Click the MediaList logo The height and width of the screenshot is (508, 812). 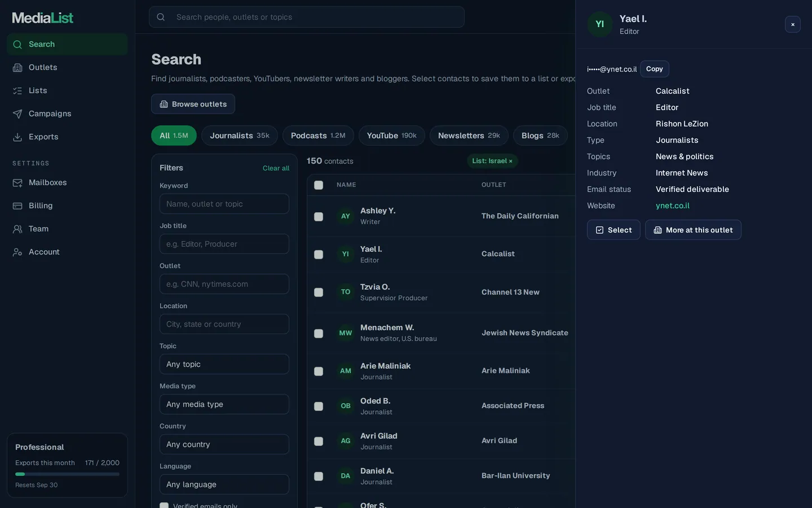click(x=43, y=18)
